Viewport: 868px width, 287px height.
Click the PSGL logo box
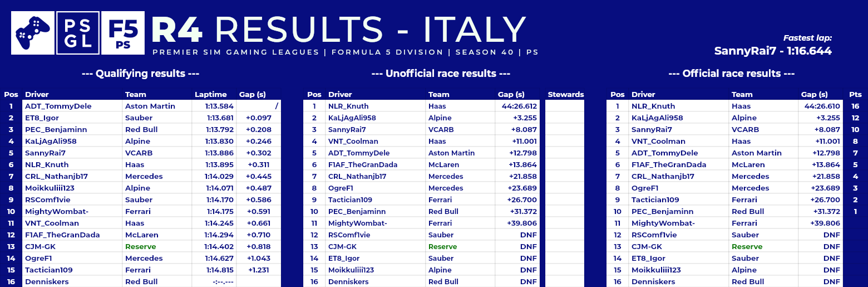78,32
